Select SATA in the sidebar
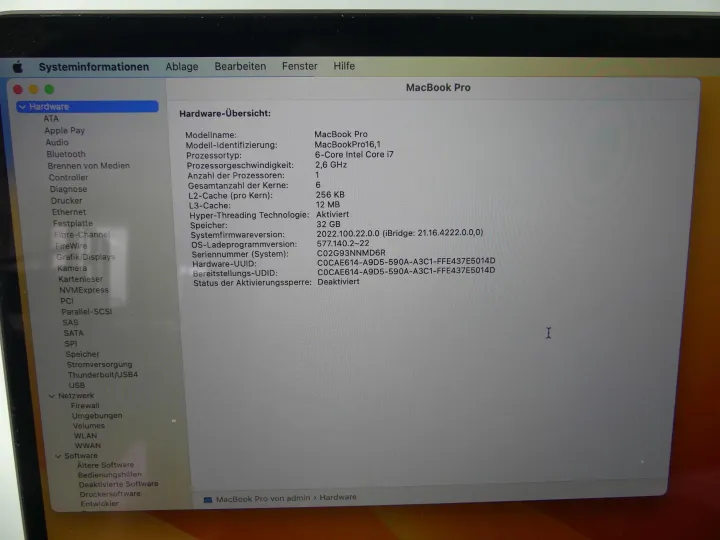 click(x=73, y=333)
